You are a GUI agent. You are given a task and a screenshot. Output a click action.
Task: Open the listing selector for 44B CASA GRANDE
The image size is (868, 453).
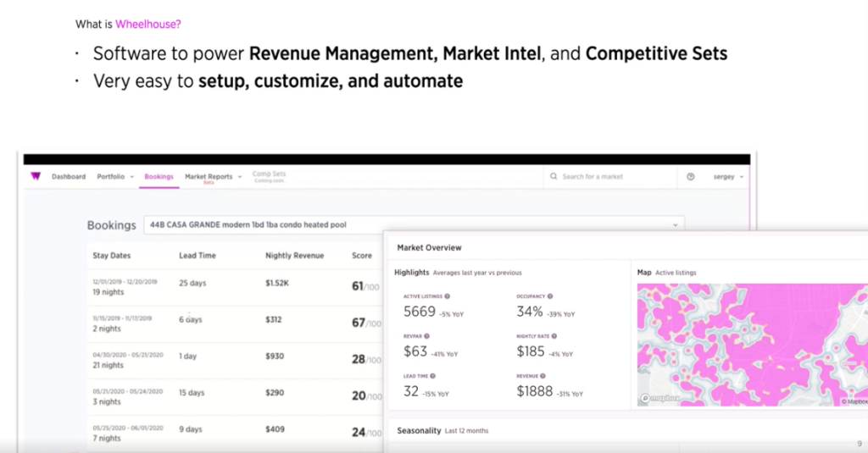point(414,224)
